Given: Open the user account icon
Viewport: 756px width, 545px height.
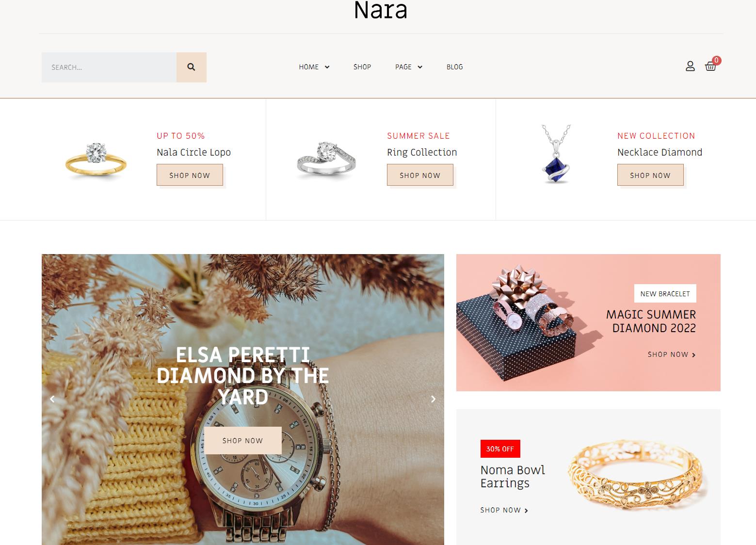Looking at the screenshot, I should pyautogui.click(x=690, y=66).
